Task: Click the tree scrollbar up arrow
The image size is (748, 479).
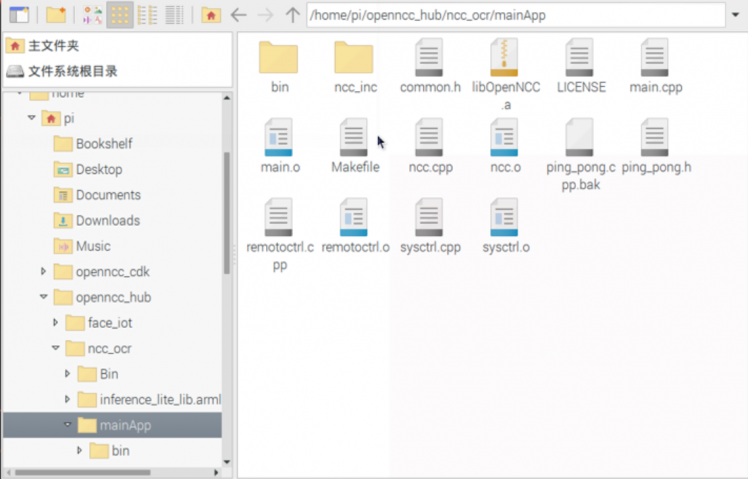Action: (227, 98)
